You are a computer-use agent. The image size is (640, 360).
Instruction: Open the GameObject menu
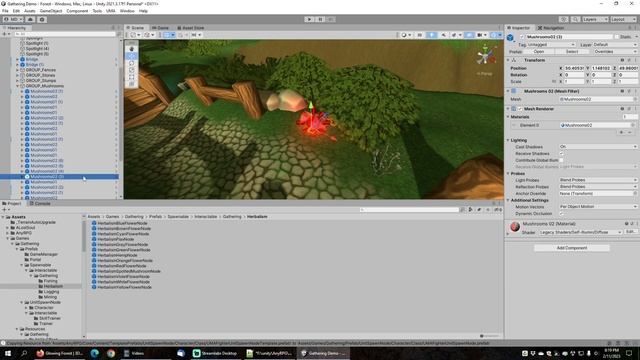51,11
